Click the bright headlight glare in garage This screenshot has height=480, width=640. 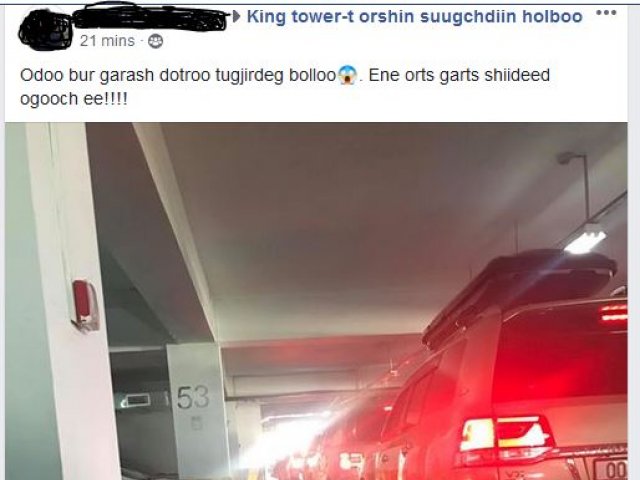(x=286, y=447)
